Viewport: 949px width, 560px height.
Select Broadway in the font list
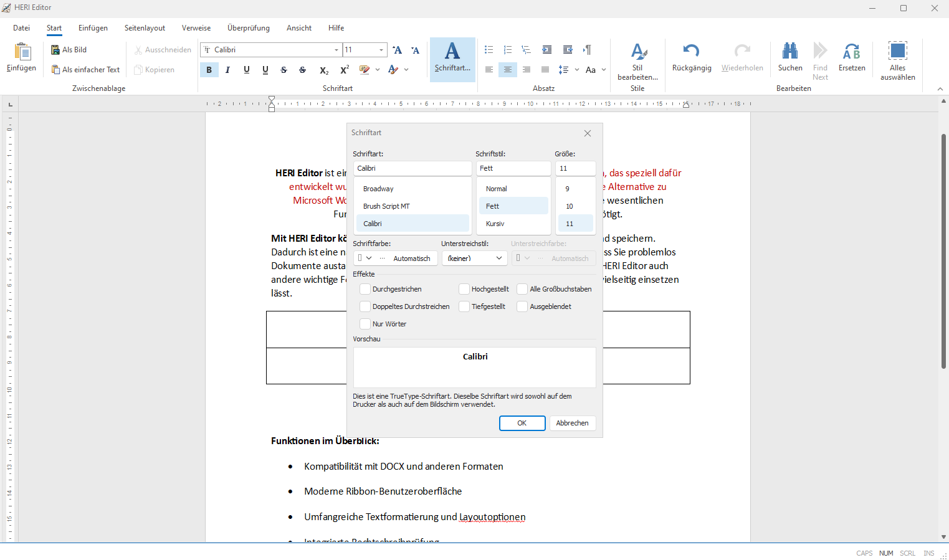click(x=413, y=189)
